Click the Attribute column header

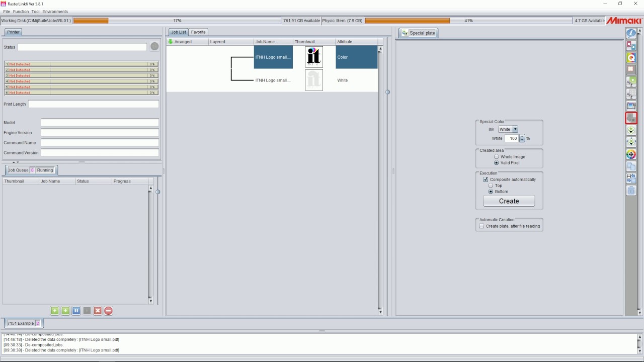pos(357,42)
